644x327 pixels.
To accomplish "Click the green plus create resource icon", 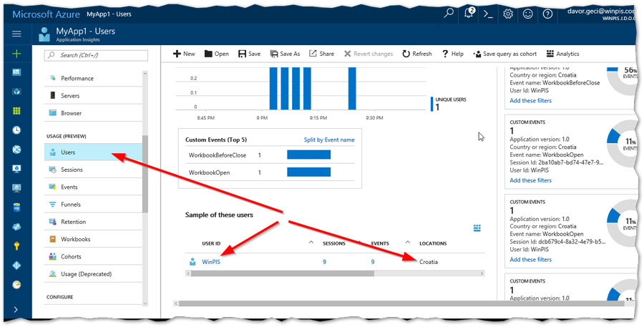I will point(16,54).
